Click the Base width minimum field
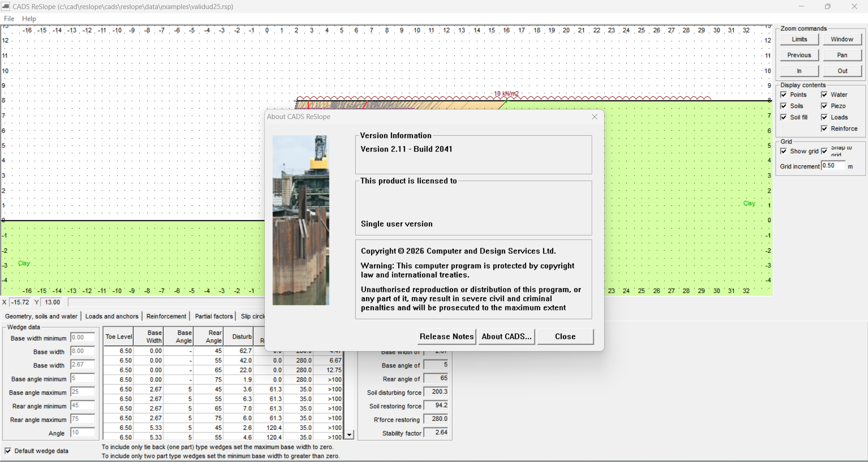The width and height of the screenshot is (868, 462). [x=83, y=338]
